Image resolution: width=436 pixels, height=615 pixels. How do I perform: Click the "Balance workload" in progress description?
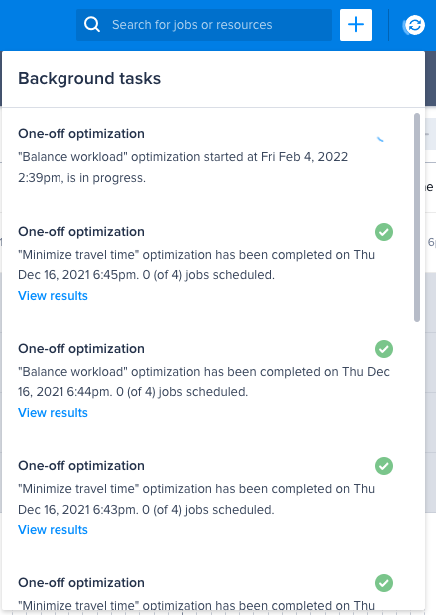pyautogui.click(x=183, y=167)
